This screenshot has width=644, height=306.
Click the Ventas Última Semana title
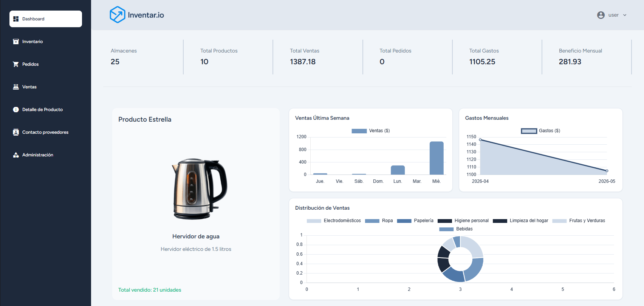[x=322, y=118]
